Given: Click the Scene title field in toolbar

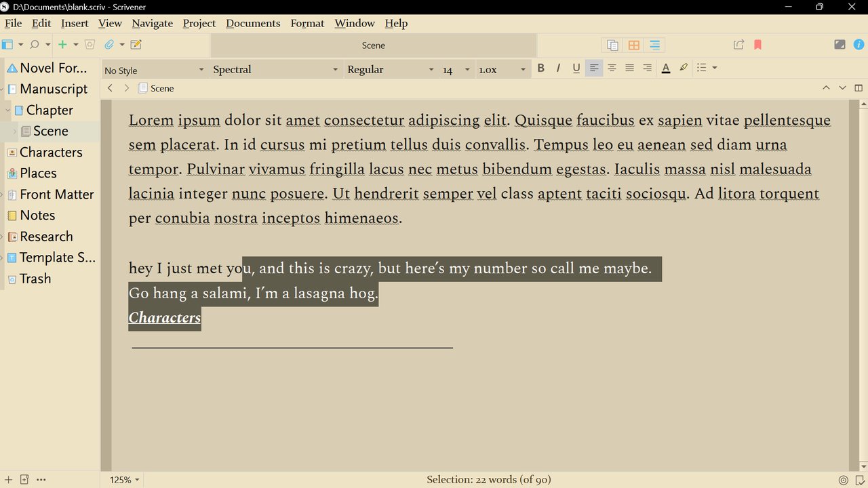Looking at the screenshot, I should (374, 45).
